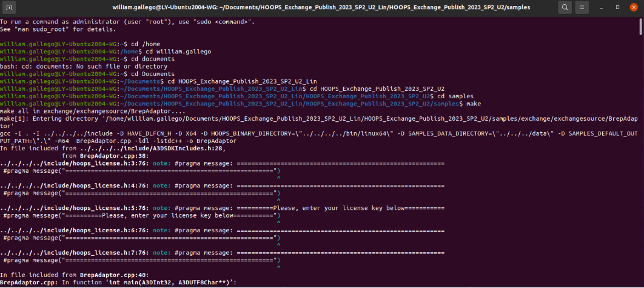Image resolution: width=644 pixels, height=288 pixels.
Task: Click the vertical scrollbar thumb
Action: [x=640, y=27]
